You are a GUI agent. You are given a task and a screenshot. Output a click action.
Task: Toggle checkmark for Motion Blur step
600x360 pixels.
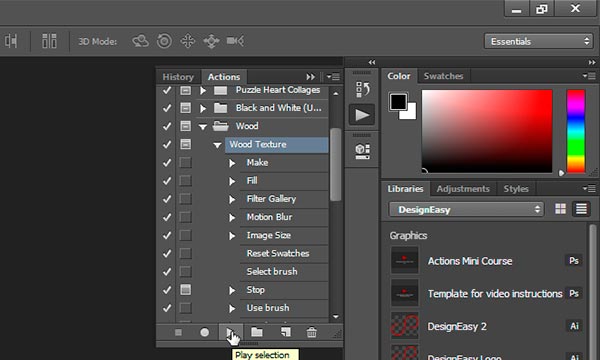pos(167,217)
